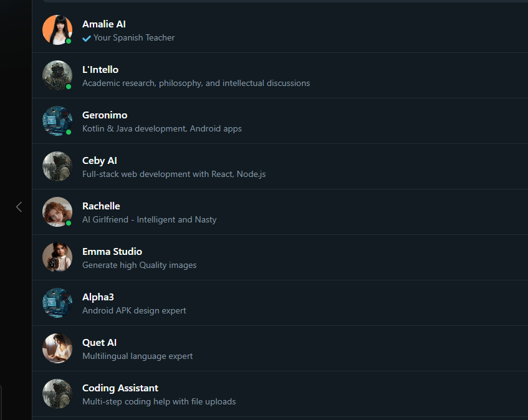Click Alpha3 avatar icon
The width and height of the screenshot is (528, 420).
pos(57,303)
